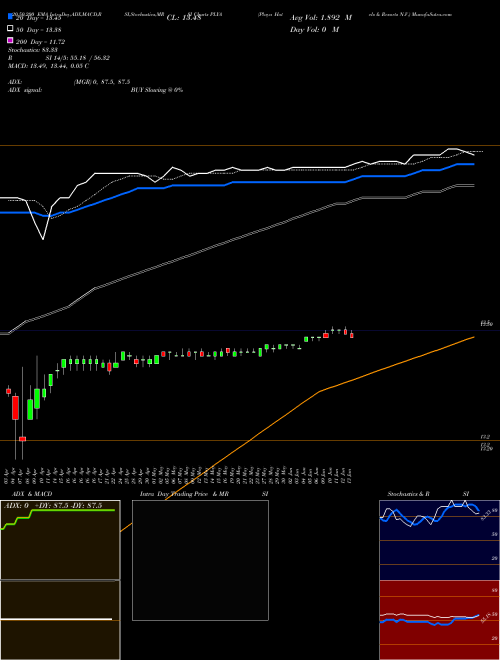
Task: Click the 'Avg Vol: 1.892 M' label
Action: click(x=321, y=18)
